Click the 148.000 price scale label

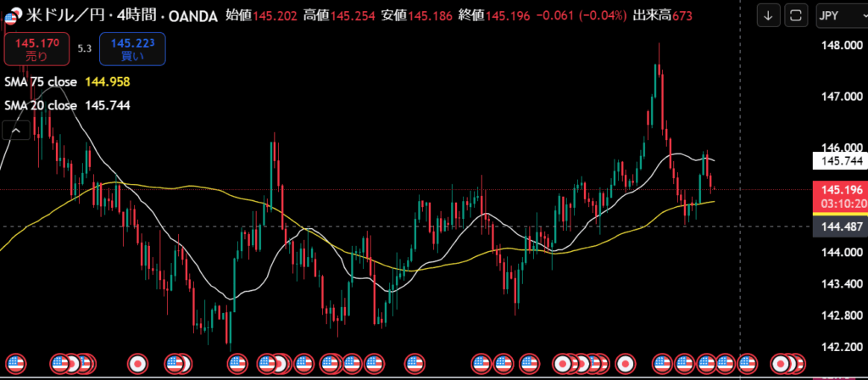(x=840, y=46)
